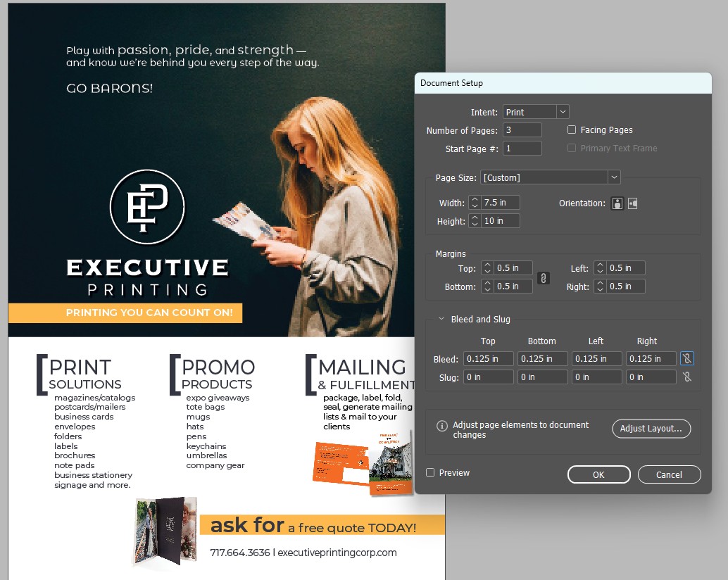Click the 'keychains' list line

tap(206, 446)
